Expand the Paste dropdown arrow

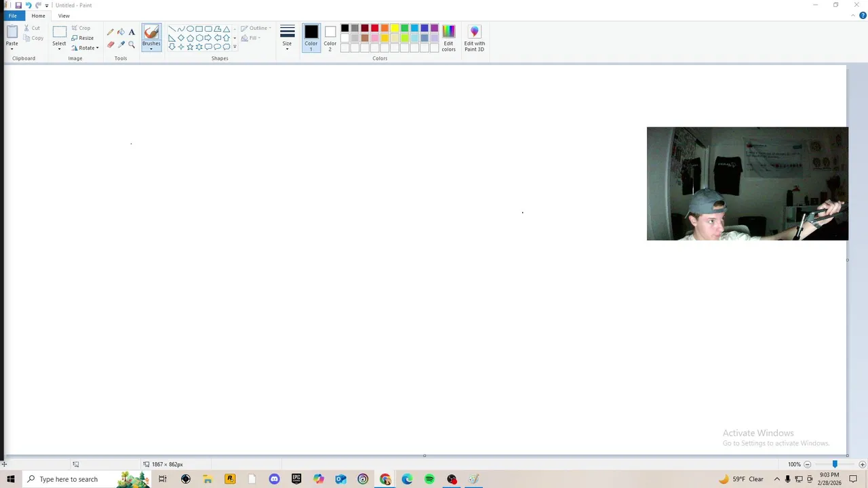12,49
